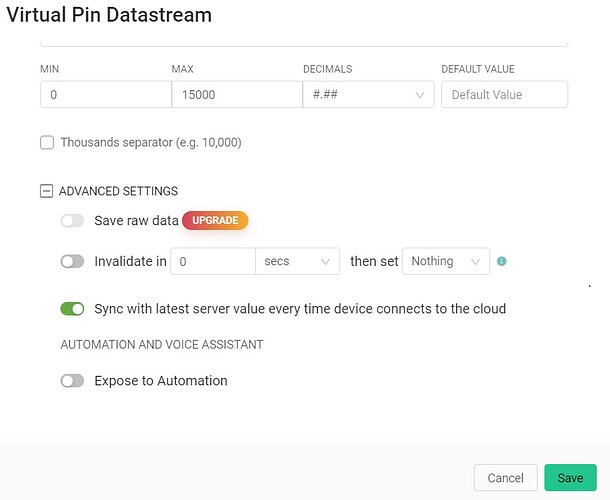Viewport: 610px width, 500px height.
Task: Collapse the Advanced Settings minus icon
Action: click(x=47, y=191)
